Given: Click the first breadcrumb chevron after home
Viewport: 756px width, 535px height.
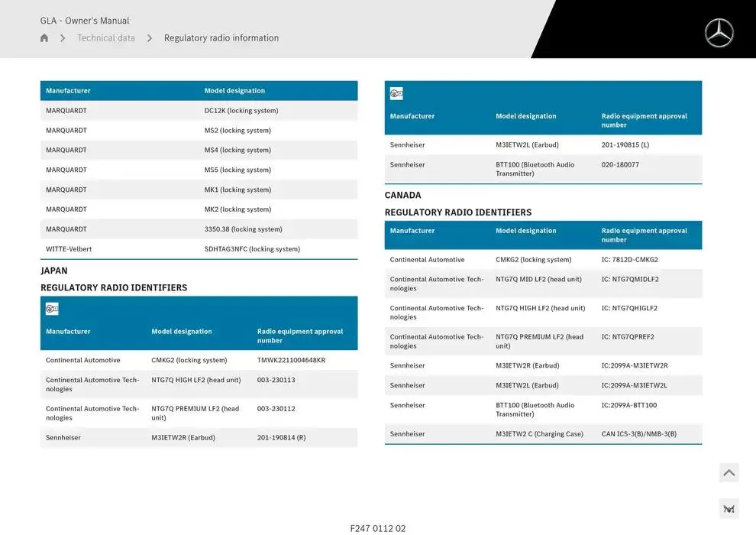Looking at the screenshot, I should click(x=63, y=38).
